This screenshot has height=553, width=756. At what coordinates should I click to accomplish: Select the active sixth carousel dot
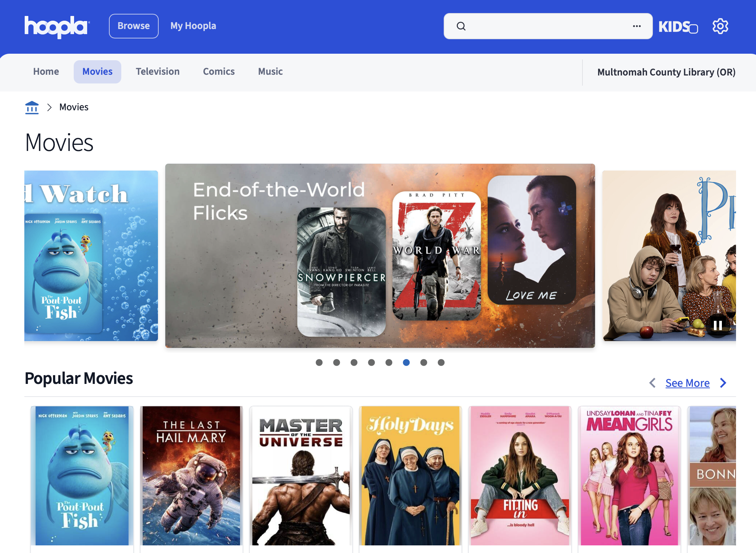click(406, 362)
